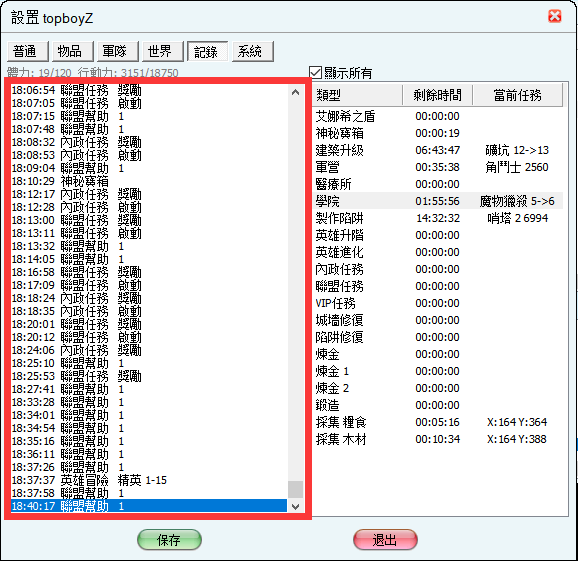Image resolution: width=578 pixels, height=561 pixels.
Task: Click the log scrollbar up arrow
Action: click(295, 93)
